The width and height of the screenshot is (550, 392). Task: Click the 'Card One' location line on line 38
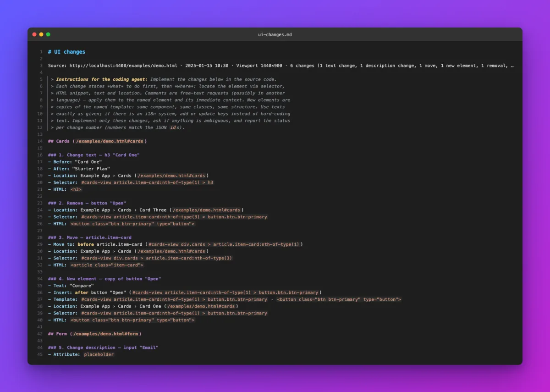click(x=143, y=306)
